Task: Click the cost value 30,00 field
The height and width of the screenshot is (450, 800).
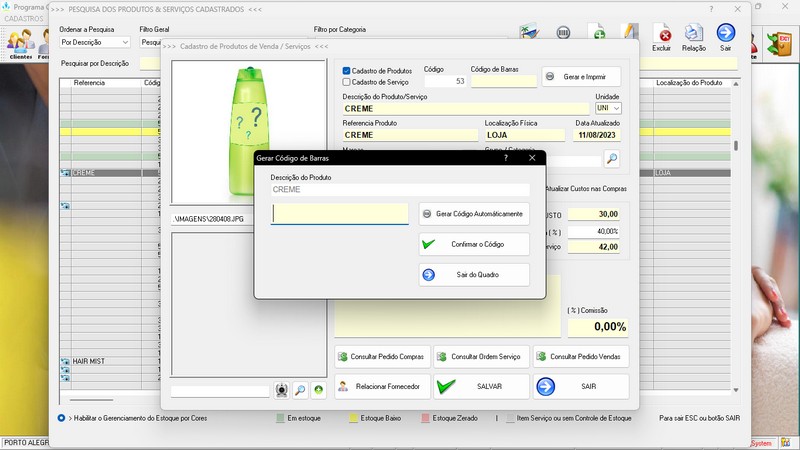Action: point(594,214)
